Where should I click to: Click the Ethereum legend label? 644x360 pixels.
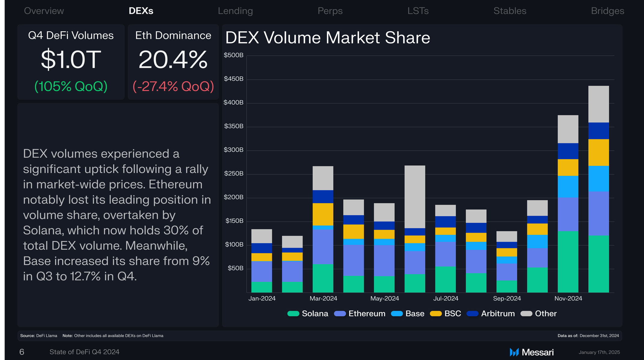[x=367, y=314]
